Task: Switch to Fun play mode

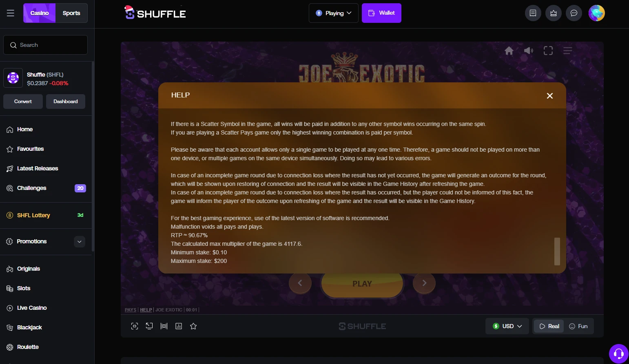Action: click(578, 326)
